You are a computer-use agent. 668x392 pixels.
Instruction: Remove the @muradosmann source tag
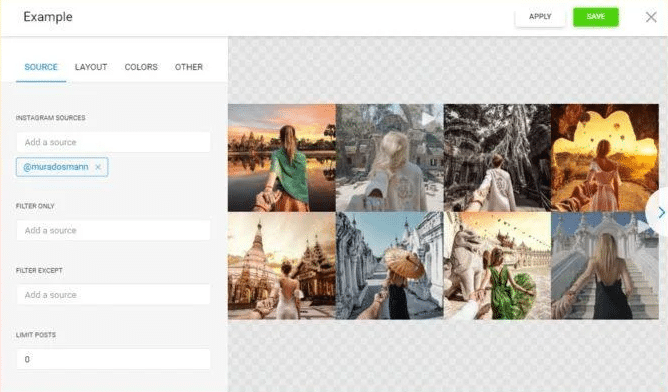[98, 167]
